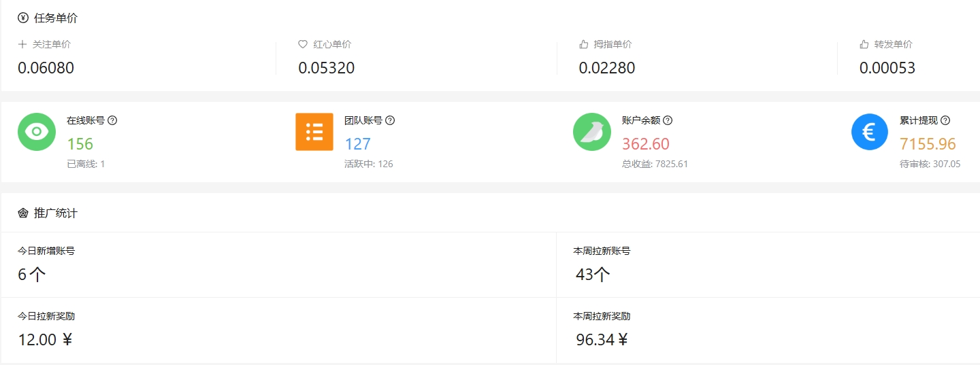Click the icon beside 转发单价
The width and height of the screenshot is (980, 365).
tap(864, 44)
